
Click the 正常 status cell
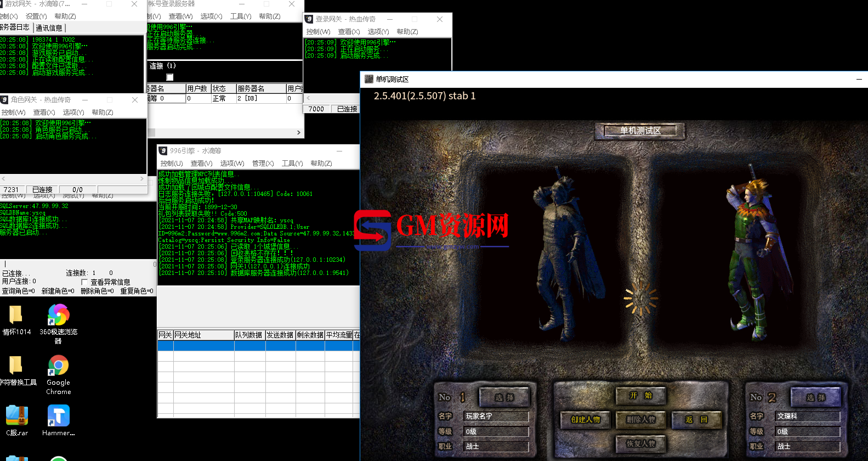[x=223, y=98]
